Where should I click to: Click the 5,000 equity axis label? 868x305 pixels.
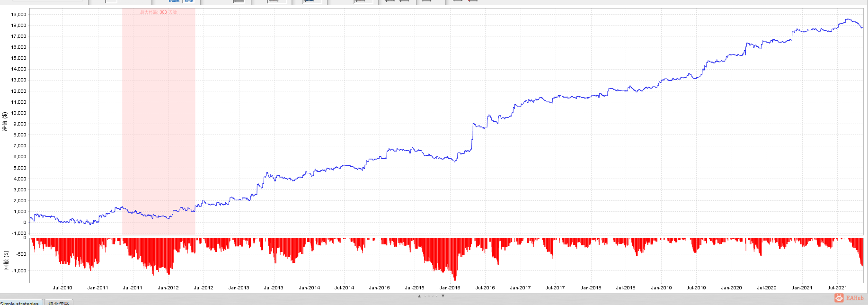[20, 168]
